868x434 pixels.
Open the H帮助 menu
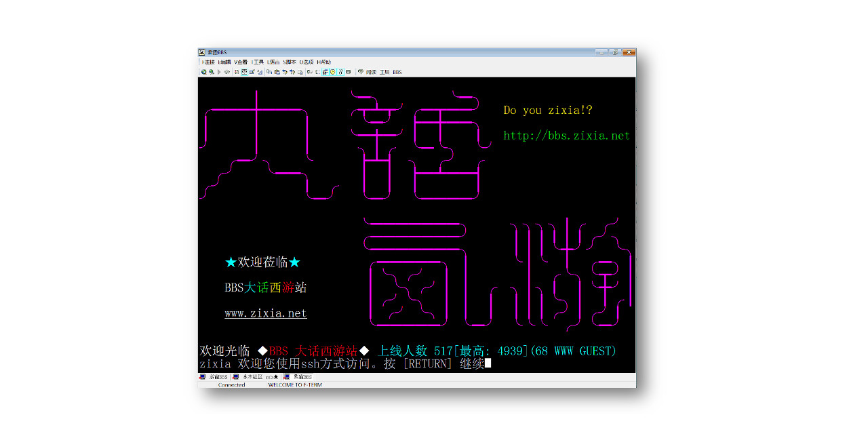pyautogui.click(x=323, y=62)
